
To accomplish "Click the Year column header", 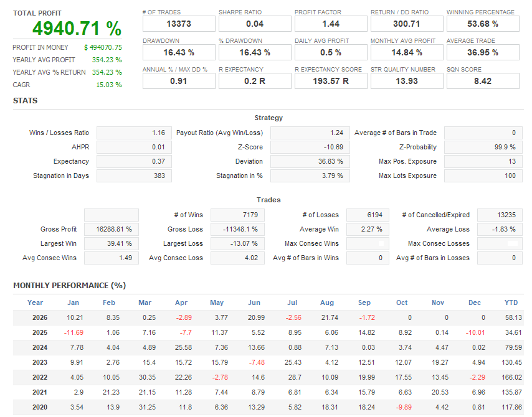I will coord(35,302).
